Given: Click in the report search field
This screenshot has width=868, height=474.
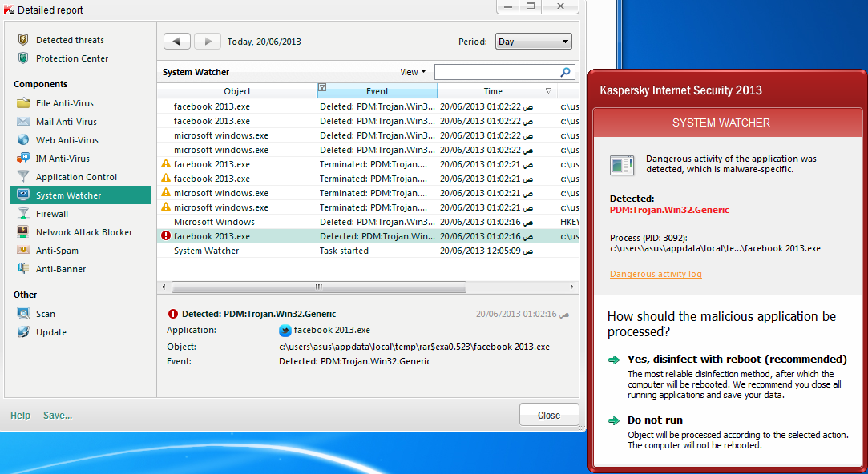Looking at the screenshot, I should (x=497, y=72).
